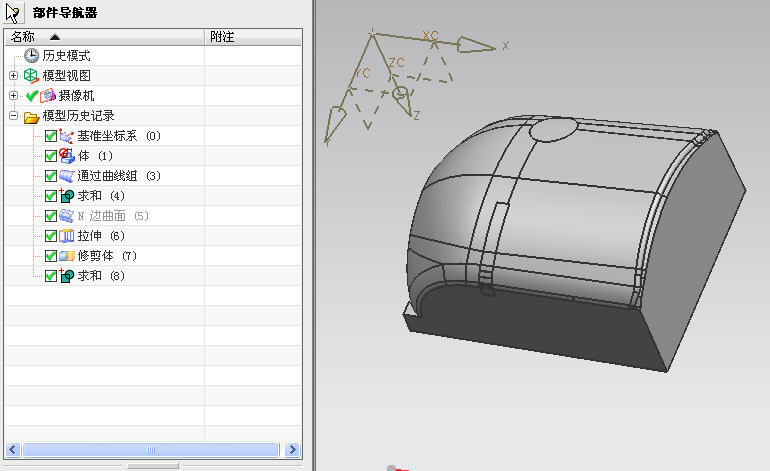This screenshot has height=471, width=770.
Task: Click the sort arrow beside 名称 header
Action: (55, 37)
